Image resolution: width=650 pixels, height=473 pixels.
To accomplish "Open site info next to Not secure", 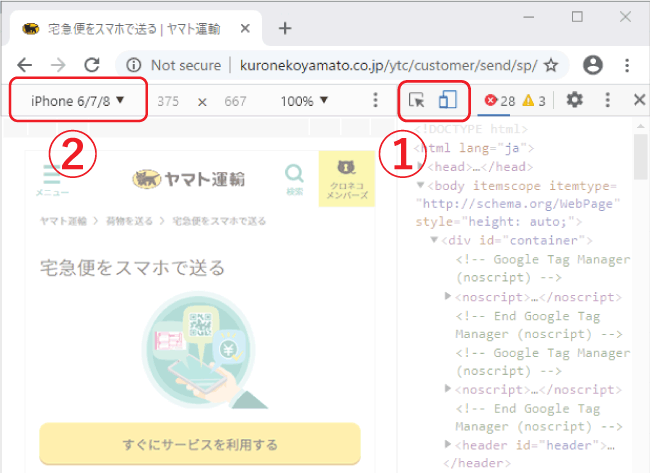I will pos(133,65).
